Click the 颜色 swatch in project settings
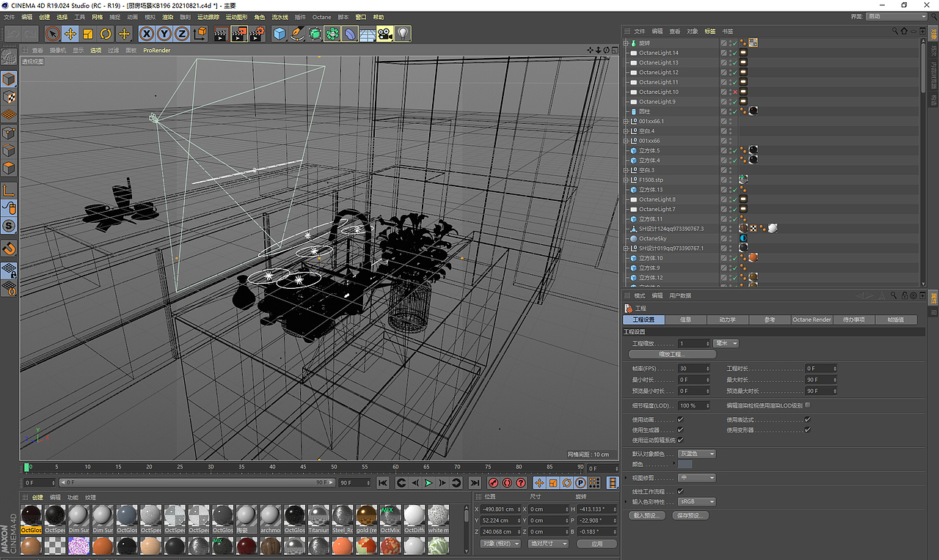939x560 pixels. (x=685, y=465)
